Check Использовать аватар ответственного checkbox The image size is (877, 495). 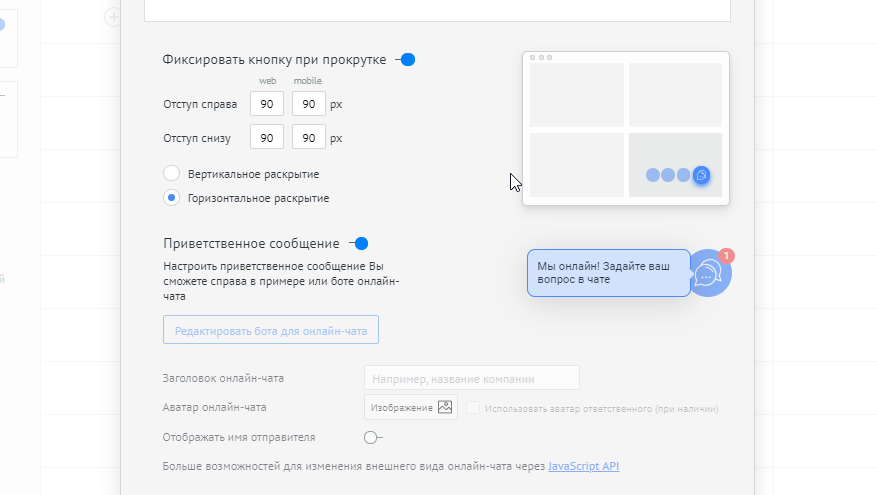pyautogui.click(x=474, y=408)
